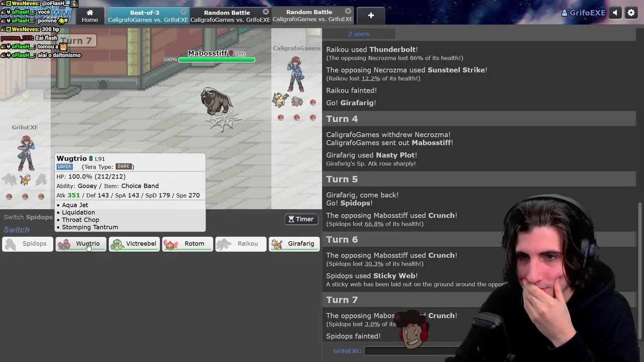Open a new tab with plus button
The width and height of the screenshot is (644, 362).
(371, 16)
